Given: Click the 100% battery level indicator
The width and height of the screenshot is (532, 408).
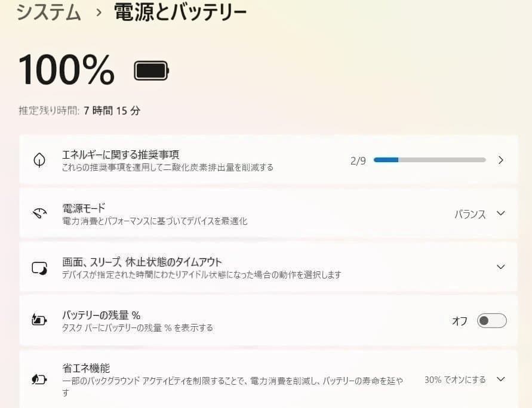Looking at the screenshot, I should pos(66,69).
